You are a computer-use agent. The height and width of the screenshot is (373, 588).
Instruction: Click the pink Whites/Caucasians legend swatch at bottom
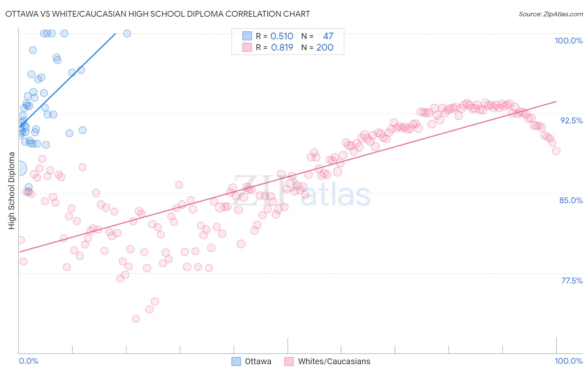(x=289, y=361)
